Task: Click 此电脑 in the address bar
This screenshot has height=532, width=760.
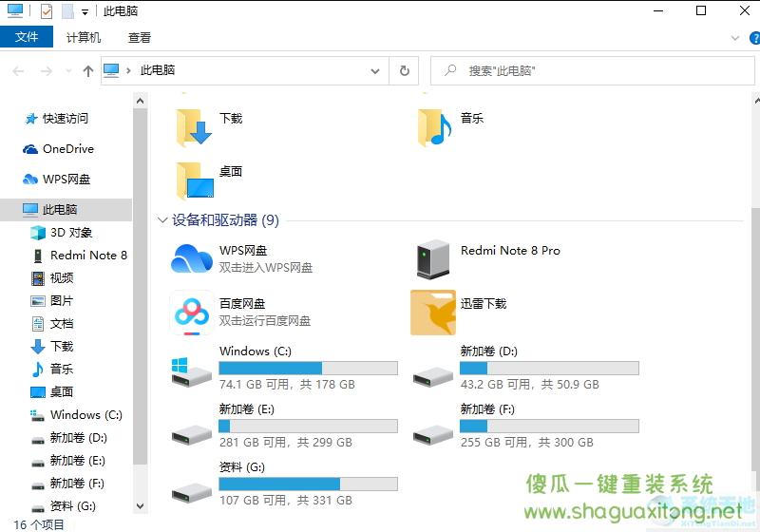Action: (158, 70)
